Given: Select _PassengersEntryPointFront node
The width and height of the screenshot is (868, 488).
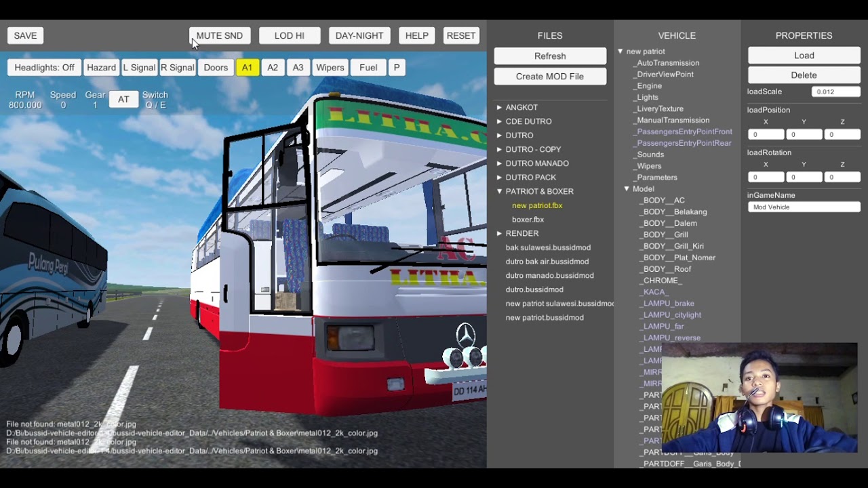Looking at the screenshot, I should coord(682,132).
